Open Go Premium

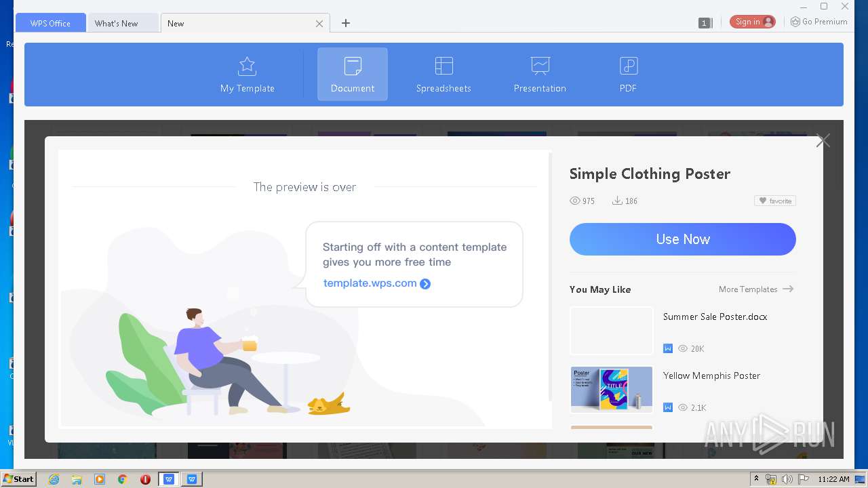tap(818, 22)
